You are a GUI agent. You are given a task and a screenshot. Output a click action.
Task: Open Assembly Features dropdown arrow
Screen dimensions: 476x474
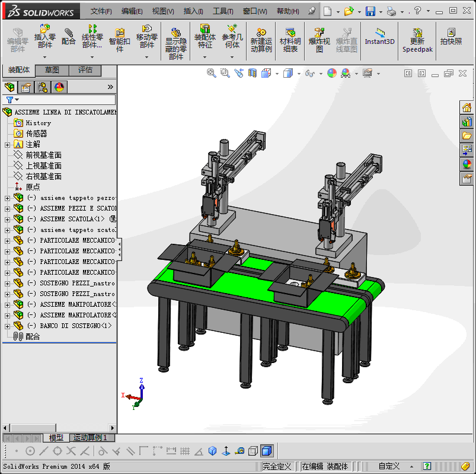(205, 57)
